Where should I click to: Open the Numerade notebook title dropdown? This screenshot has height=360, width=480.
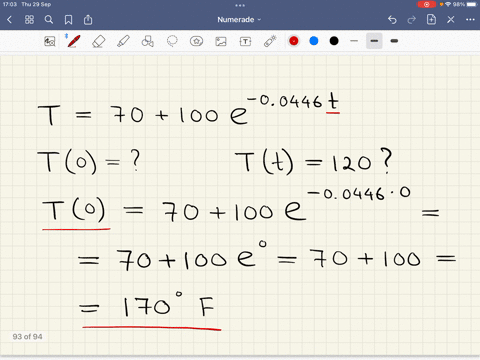(x=239, y=20)
